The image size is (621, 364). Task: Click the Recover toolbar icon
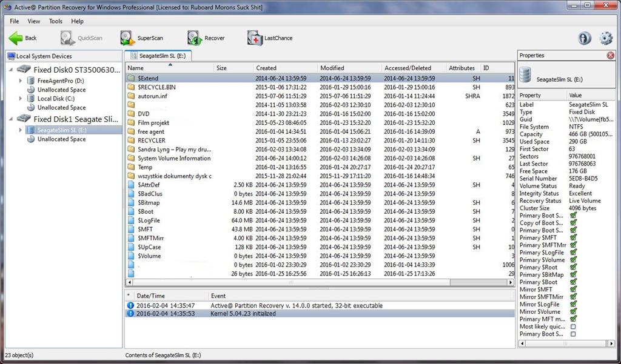pos(195,38)
